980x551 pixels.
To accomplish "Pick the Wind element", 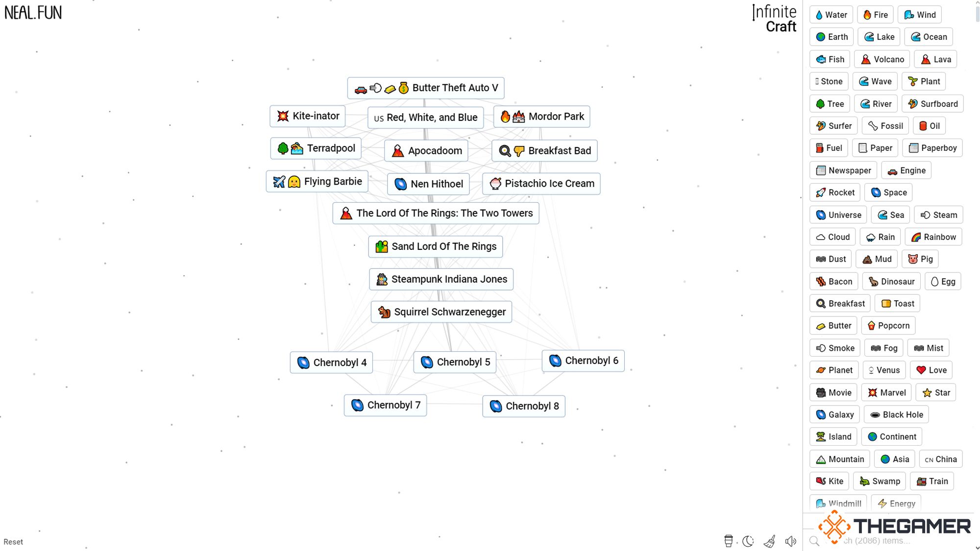I will 920,15.
